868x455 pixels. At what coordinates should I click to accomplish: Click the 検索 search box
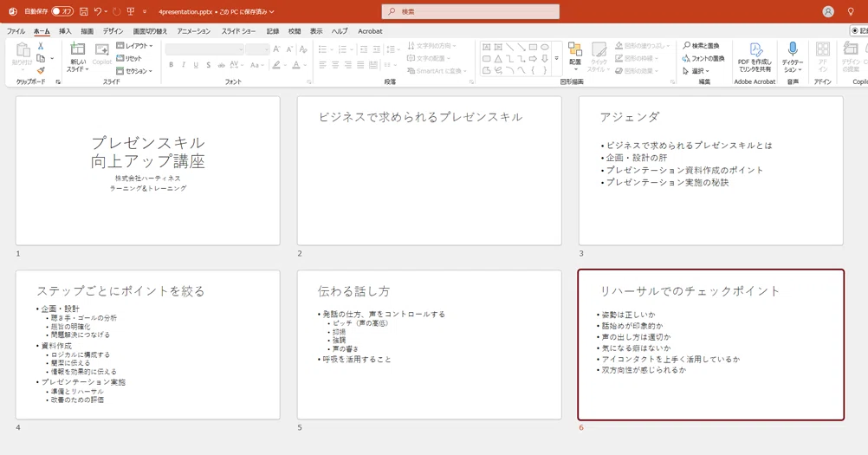(470, 11)
